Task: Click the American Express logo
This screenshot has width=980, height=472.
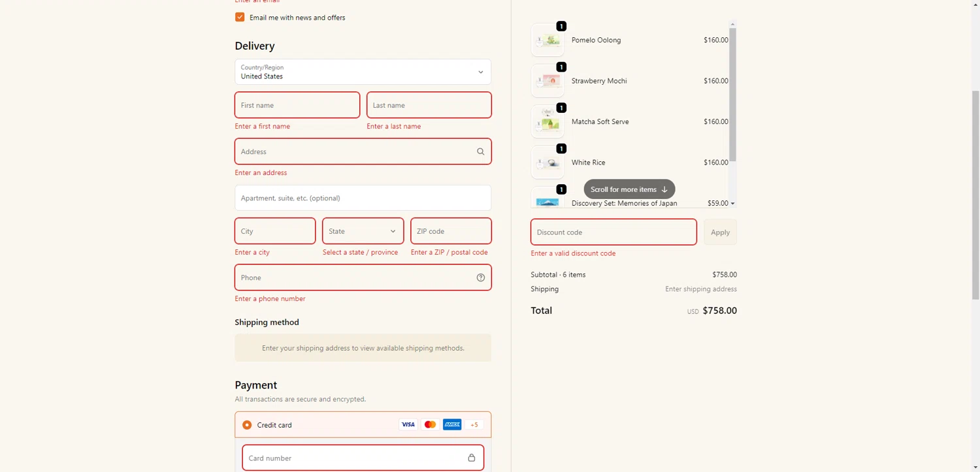Action: tap(452, 424)
